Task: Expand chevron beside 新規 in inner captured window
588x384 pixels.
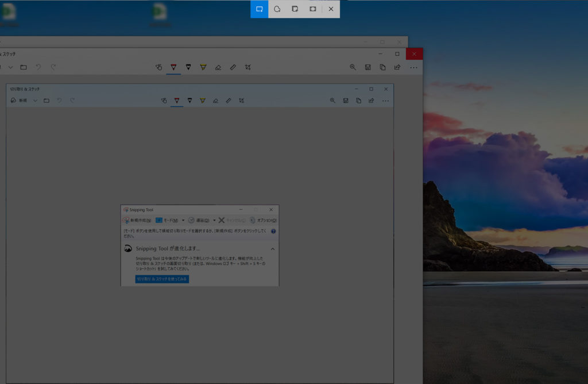Action: pyautogui.click(x=35, y=101)
